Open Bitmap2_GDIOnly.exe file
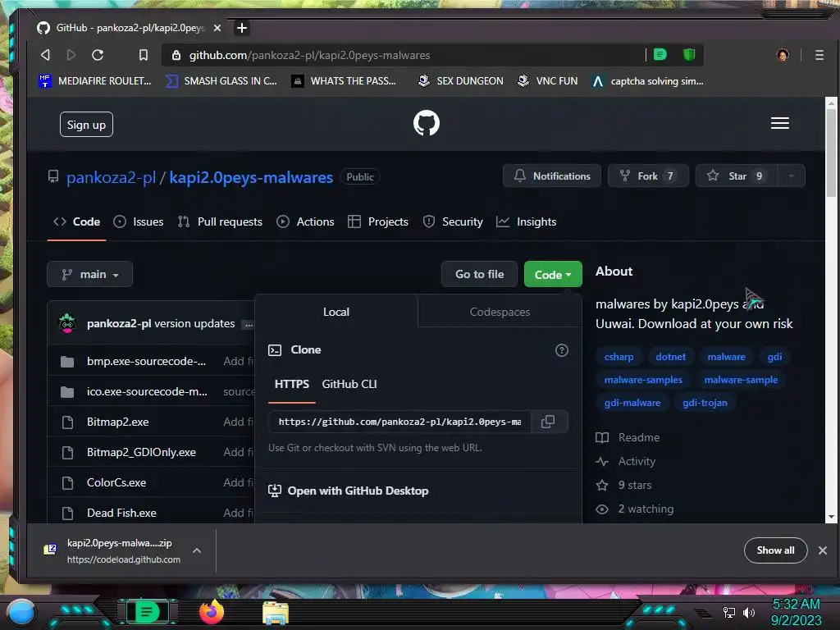The image size is (840, 630). (x=141, y=452)
